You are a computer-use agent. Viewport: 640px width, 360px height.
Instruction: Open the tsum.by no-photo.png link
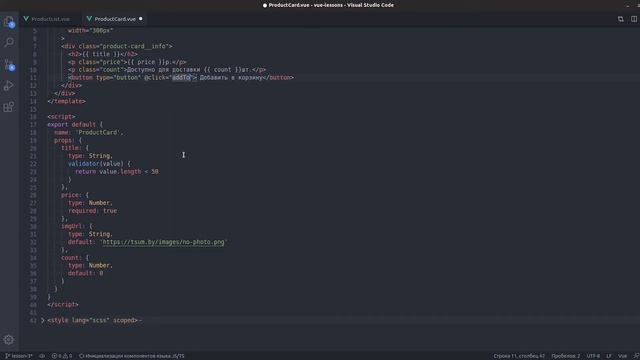point(164,242)
